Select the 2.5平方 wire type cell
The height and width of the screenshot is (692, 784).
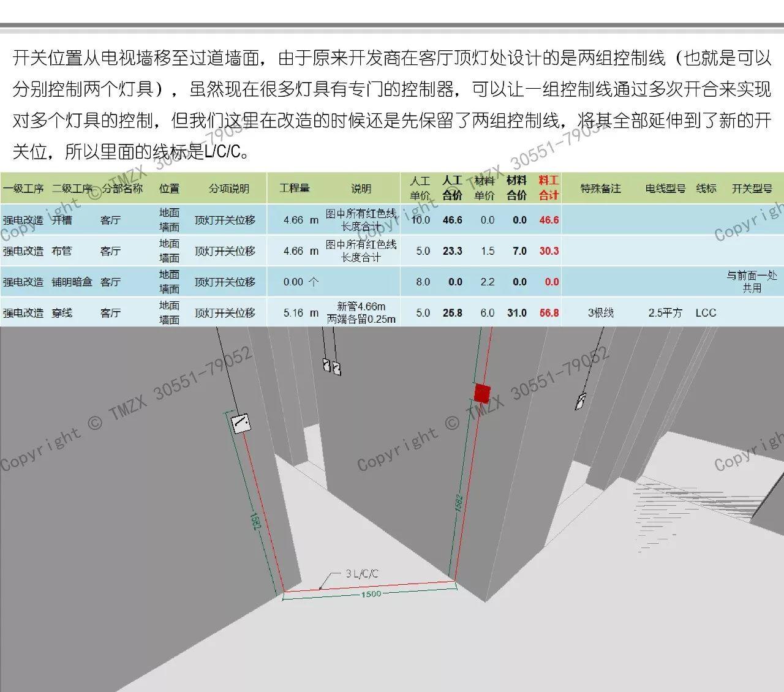pos(665,313)
